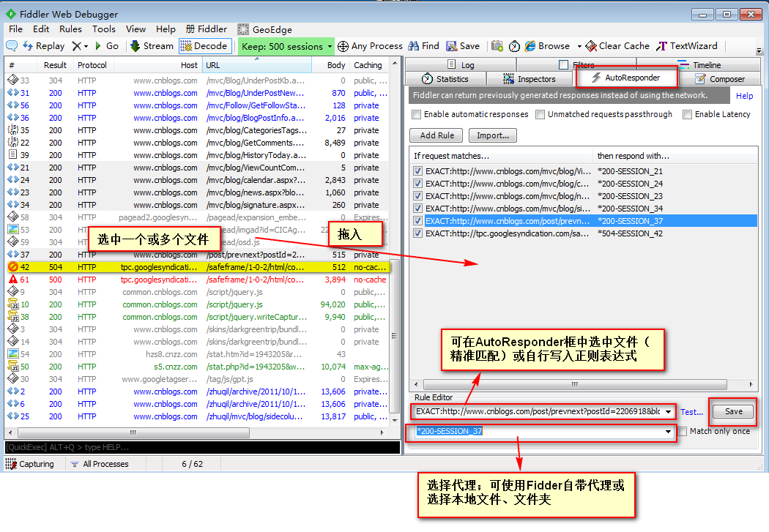Open the Remove X dropdown arrow

pyautogui.click(x=86, y=46)
